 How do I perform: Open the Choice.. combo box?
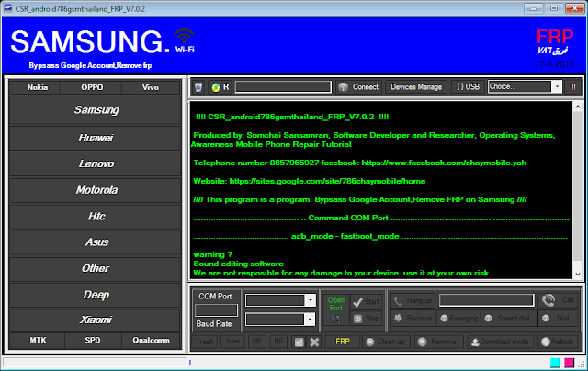(x=525, y=86)
